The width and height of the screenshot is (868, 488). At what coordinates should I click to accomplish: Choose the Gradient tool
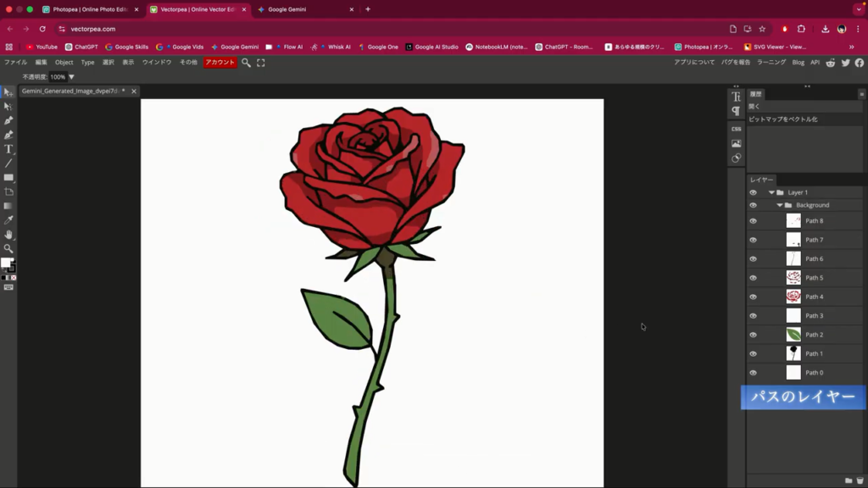pyautogui.click(x=8, y=206)
